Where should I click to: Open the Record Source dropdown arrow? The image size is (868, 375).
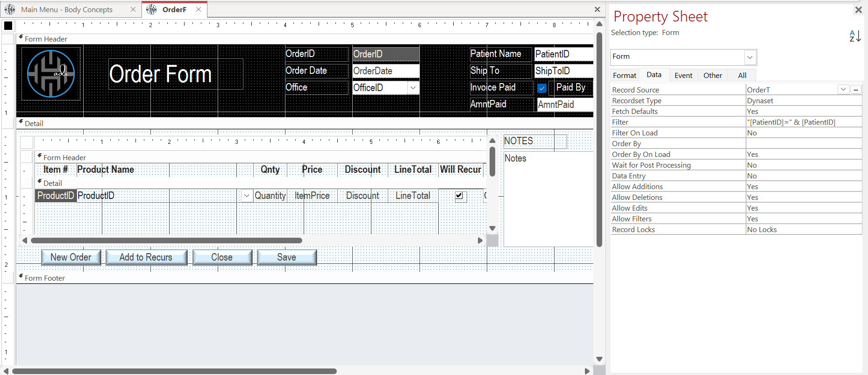coord(843,90)
